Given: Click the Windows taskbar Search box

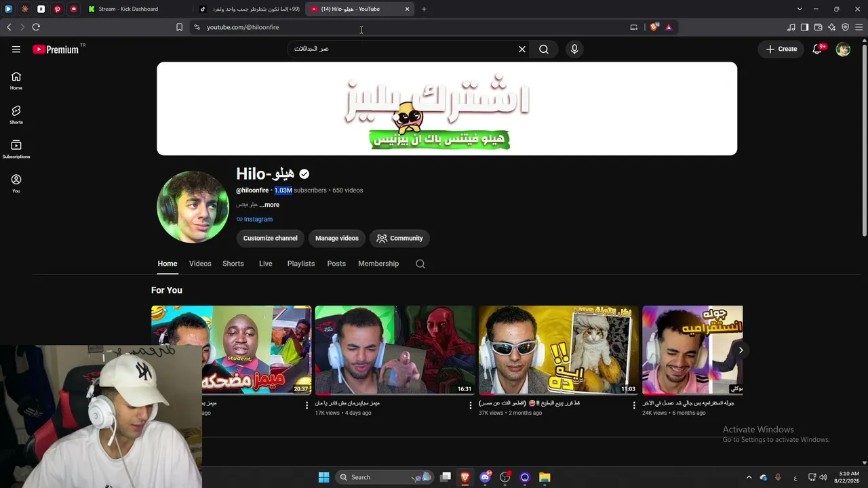Looking at the screenshot, I should tap(384, 477).
